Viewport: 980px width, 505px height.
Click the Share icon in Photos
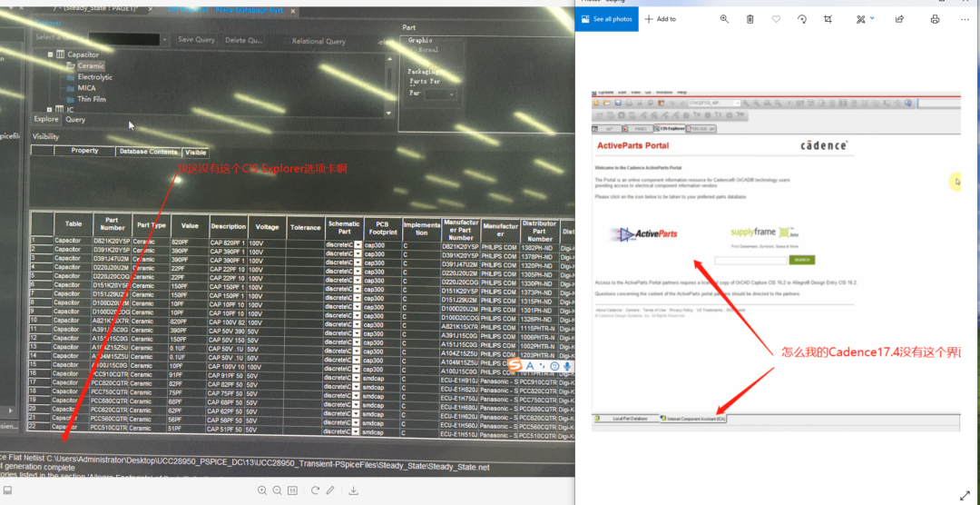click(x=899, y=19)
